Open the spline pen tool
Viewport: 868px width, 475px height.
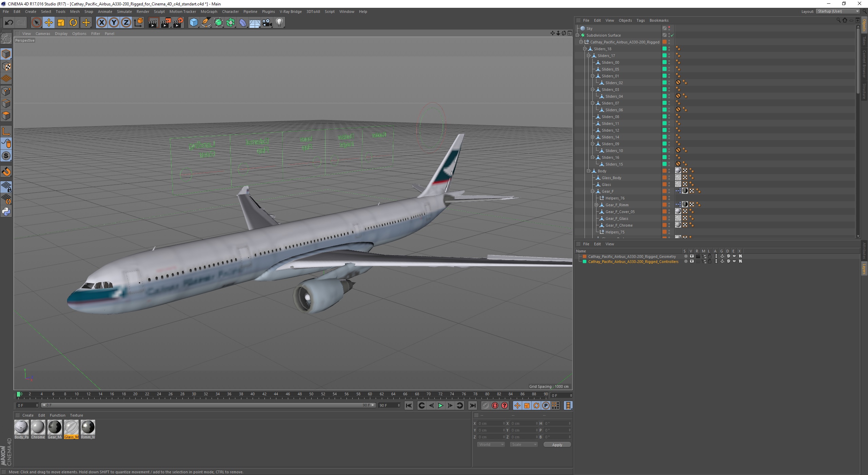click(206, 23)
